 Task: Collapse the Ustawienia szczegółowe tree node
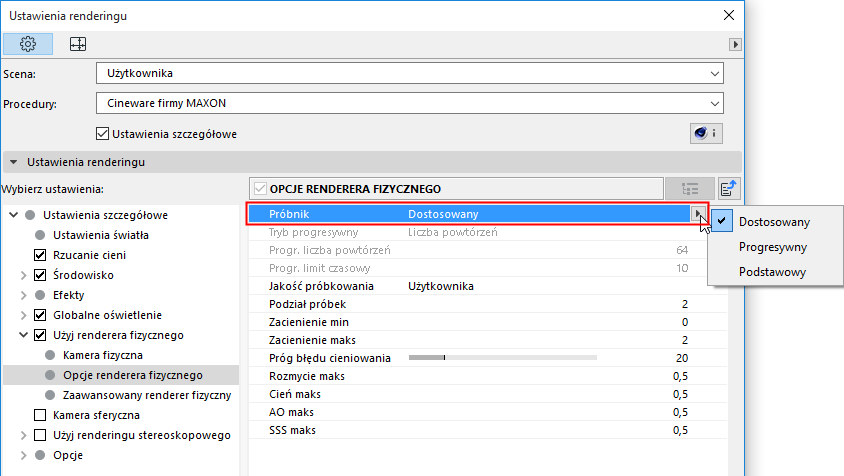tap(13, 215)
